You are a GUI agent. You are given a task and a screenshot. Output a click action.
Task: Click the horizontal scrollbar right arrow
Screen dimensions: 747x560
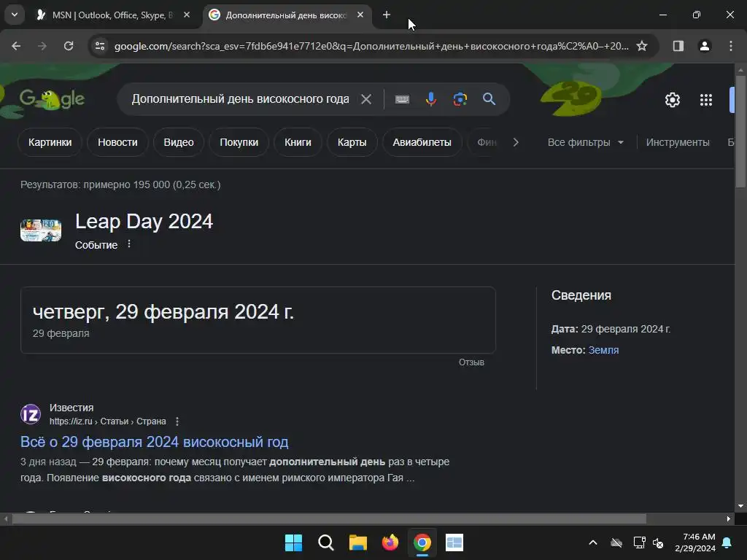pyautogui.click(x=729, y=518)
